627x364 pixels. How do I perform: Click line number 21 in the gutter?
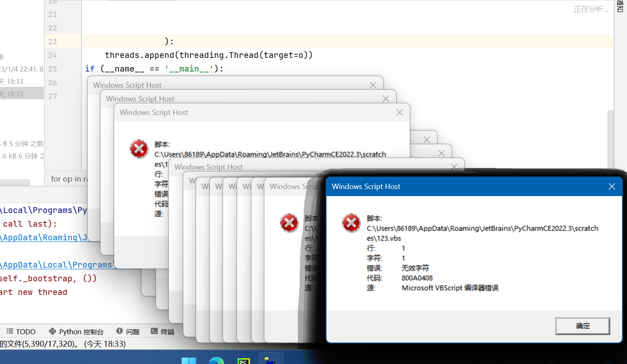[53, 14]
